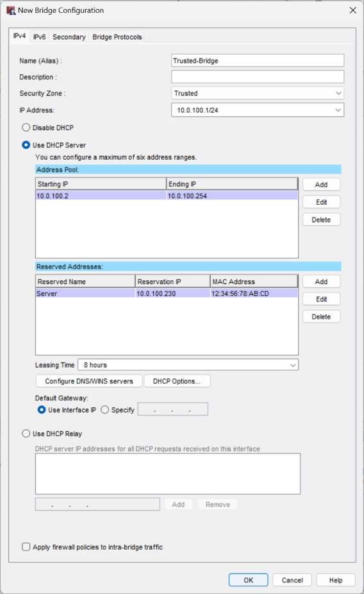The width and height of the screenshot is (364, 594).
Task: Open DHCP Options dialog
Action: click(x=177, y=381)
